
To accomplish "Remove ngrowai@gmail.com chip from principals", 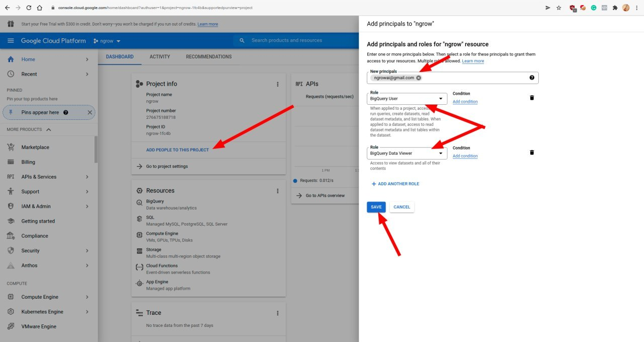I will point(419,78).
